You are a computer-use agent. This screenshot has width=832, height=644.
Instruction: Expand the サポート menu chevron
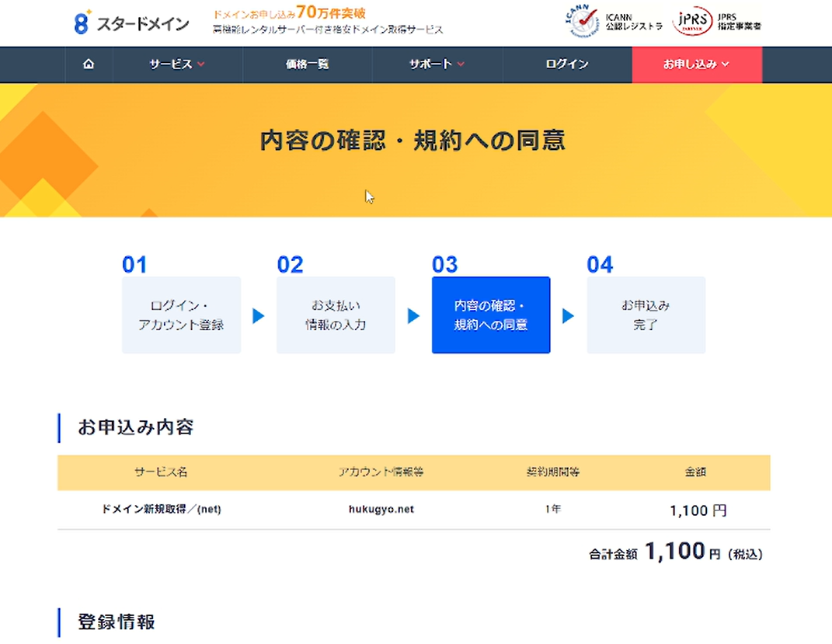461,64
